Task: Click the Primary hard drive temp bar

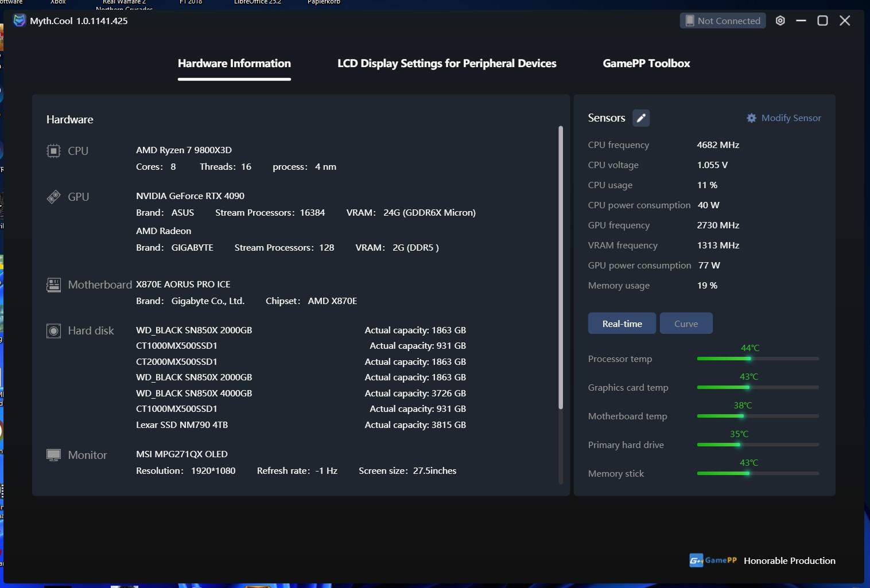Action: tap(758, 445)
